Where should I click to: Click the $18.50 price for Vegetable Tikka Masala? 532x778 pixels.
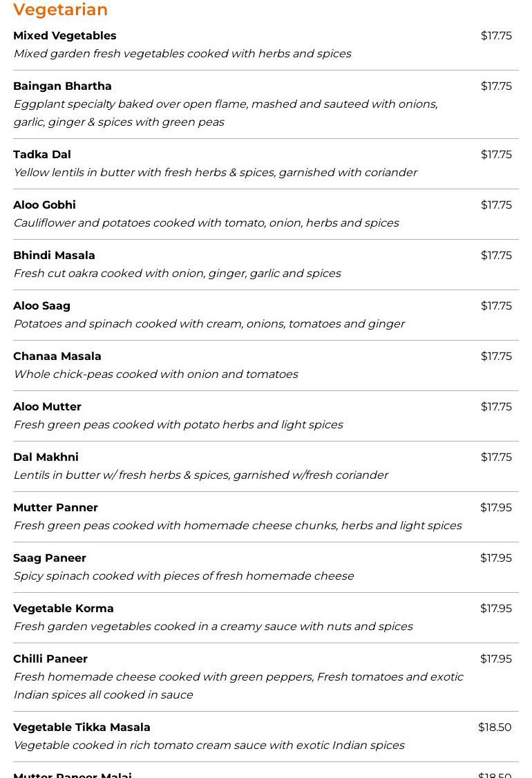(x=495, y=728)
